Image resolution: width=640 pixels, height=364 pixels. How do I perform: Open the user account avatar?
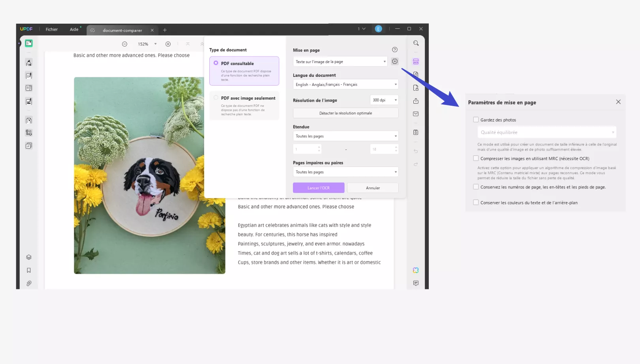click(379, 29)
